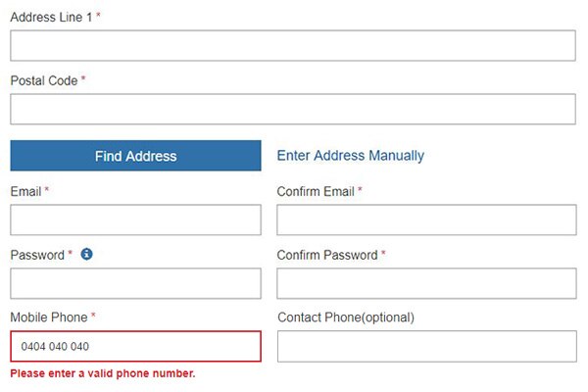This screenshot has width=588, height=392.
Task: Focus the Address Line 1 text field
Action: point(293,45)
